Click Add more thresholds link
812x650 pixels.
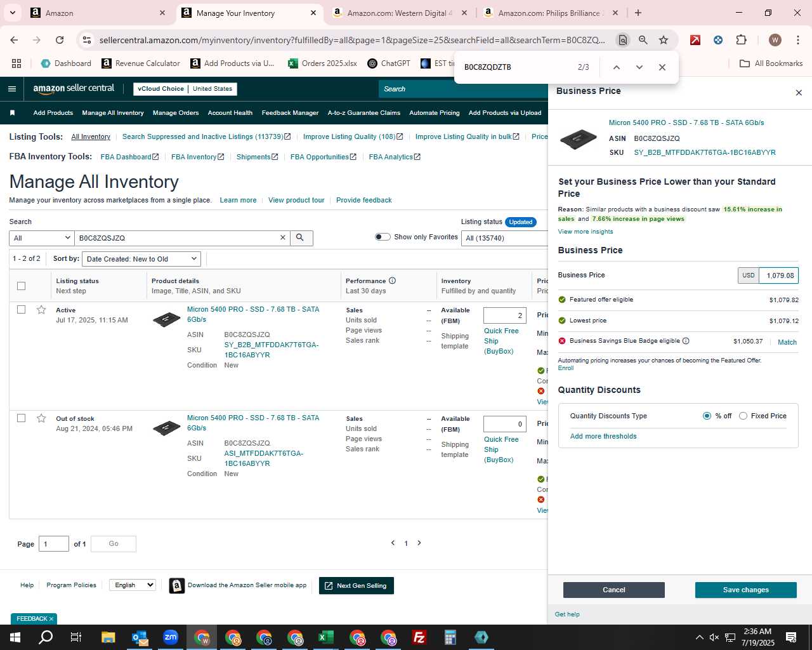tap(603, 436)
